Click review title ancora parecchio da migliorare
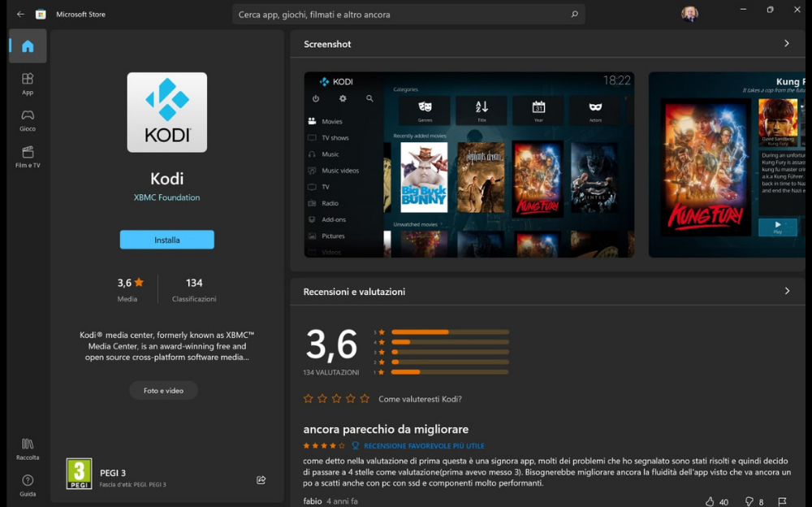This screenshot has height=507, width=812. [x=386, y=429]
